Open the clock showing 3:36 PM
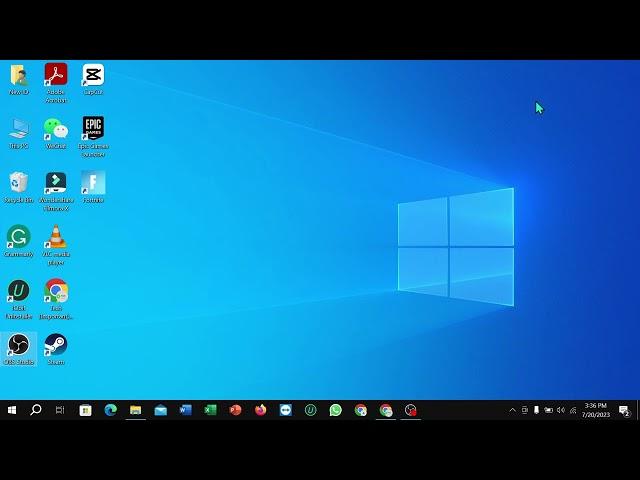Image resolution: width=640 pixels, height=480 pixels. tap(596, 410)
